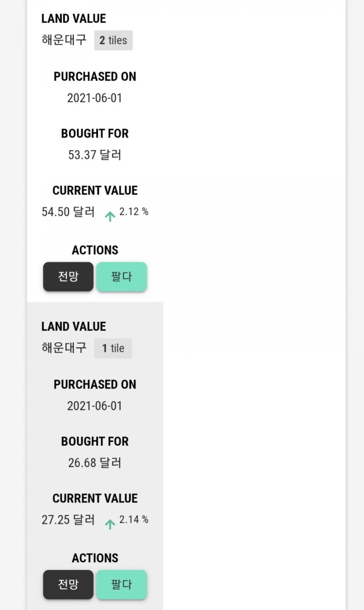The height and width of the screenshot is (610, 364).
Task: Click the green up arrow beside 2.12 %
Action: (110, 216)
